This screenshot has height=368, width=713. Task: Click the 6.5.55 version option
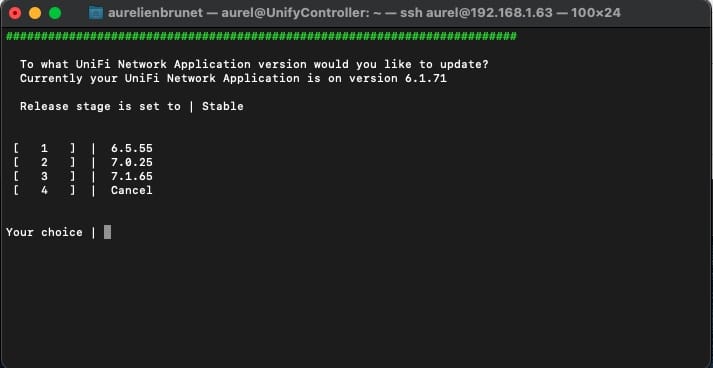[132, 148]
